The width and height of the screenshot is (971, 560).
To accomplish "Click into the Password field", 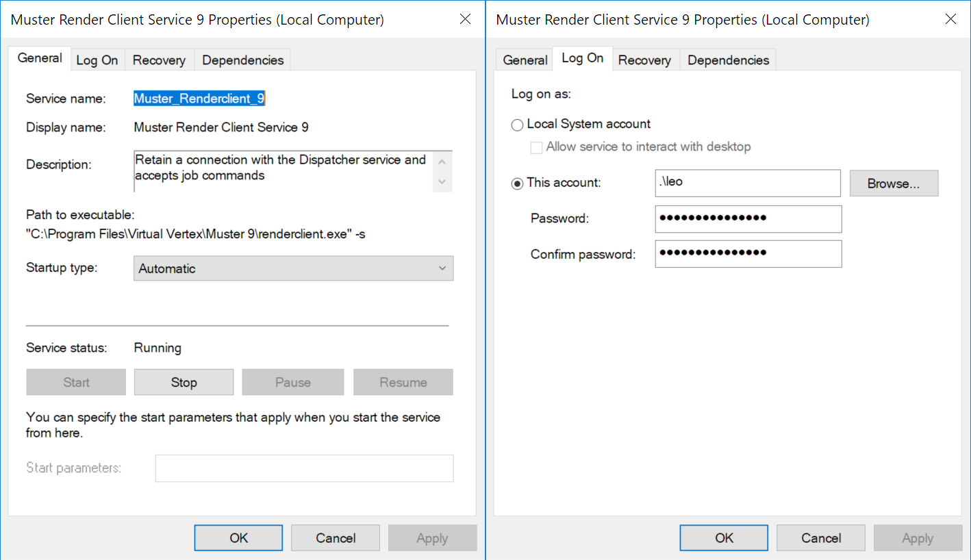I will coord(748,219).
